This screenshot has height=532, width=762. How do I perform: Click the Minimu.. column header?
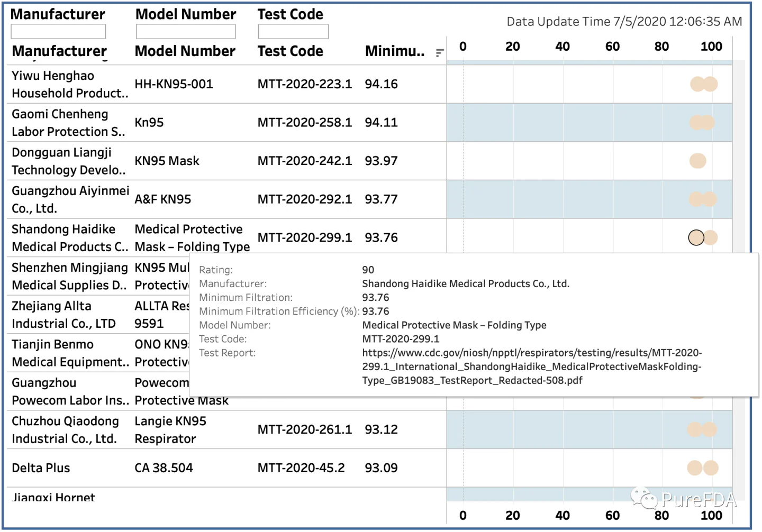click(395, 51)
